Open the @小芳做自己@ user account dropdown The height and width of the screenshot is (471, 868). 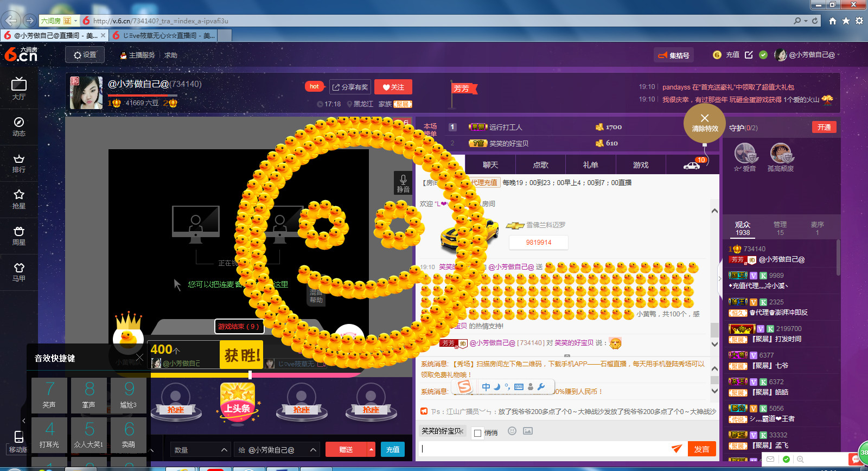pyautogui.click(x=807, y=55)
